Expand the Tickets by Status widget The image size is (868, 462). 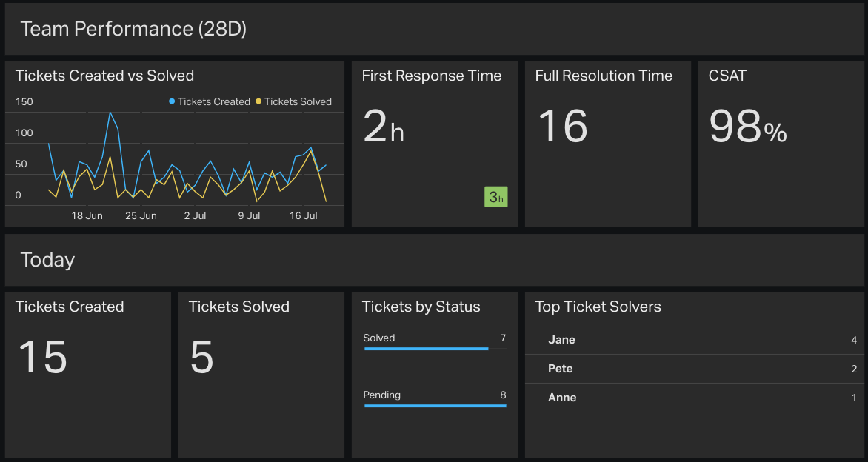(421, 307)
